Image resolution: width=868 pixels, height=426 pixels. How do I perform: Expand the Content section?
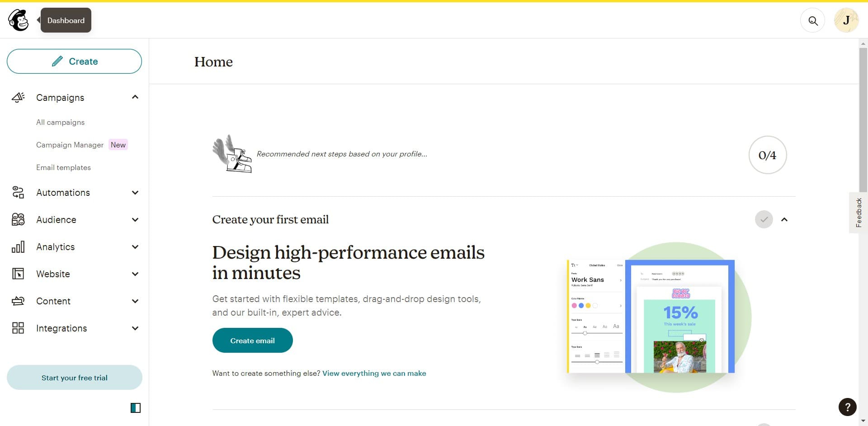coord(135,301)
